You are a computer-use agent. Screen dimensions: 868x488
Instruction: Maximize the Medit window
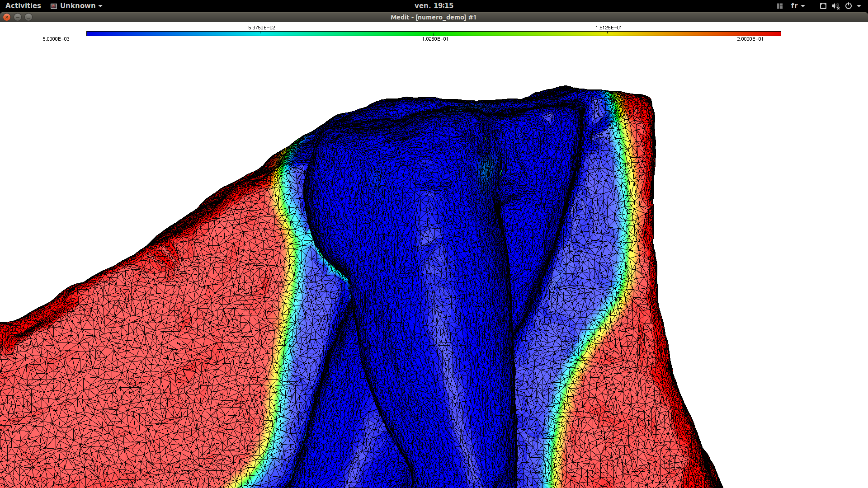click(28, 17)
